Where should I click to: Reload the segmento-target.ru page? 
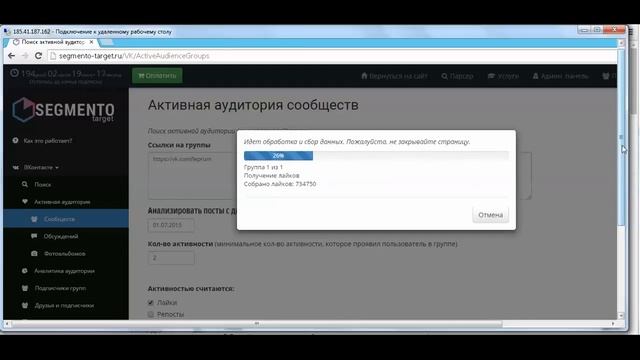[38, 56]
